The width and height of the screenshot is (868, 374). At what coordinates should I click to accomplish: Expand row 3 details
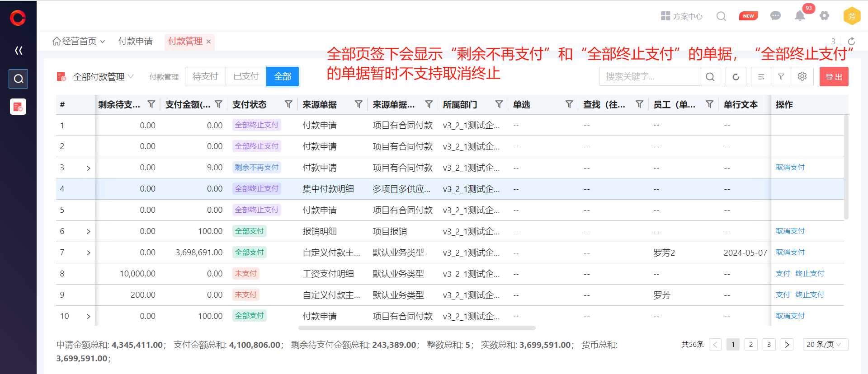pyautogui.click(x=88, y=168)
